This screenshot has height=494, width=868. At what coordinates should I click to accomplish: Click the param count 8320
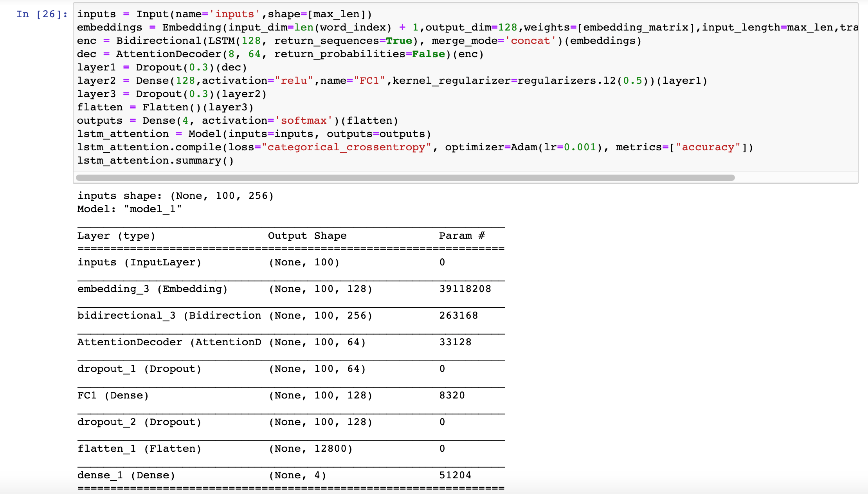point(452,395)
